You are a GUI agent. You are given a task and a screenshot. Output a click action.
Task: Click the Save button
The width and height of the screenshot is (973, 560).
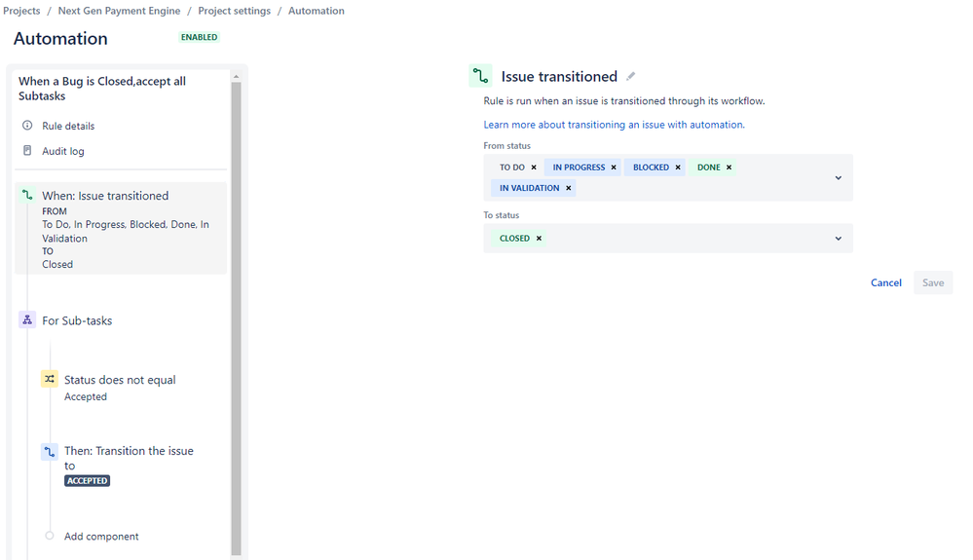point(933,282)
